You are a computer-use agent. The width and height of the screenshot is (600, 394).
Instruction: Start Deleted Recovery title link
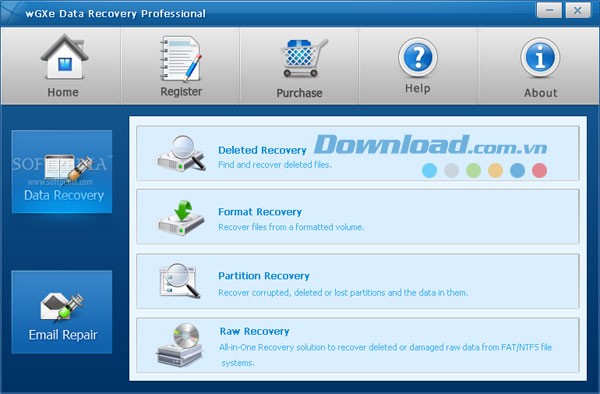(x=262, y=150)
